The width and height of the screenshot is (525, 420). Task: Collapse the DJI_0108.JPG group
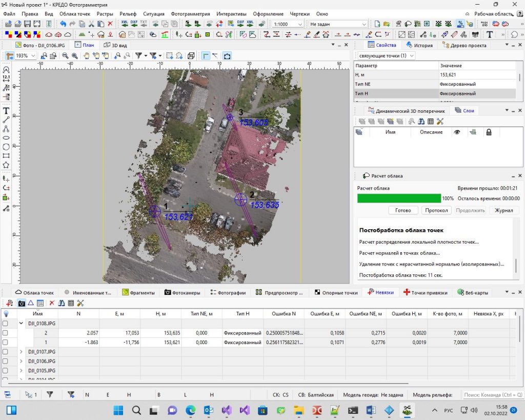pyautogui.click(x=21, y=323)
